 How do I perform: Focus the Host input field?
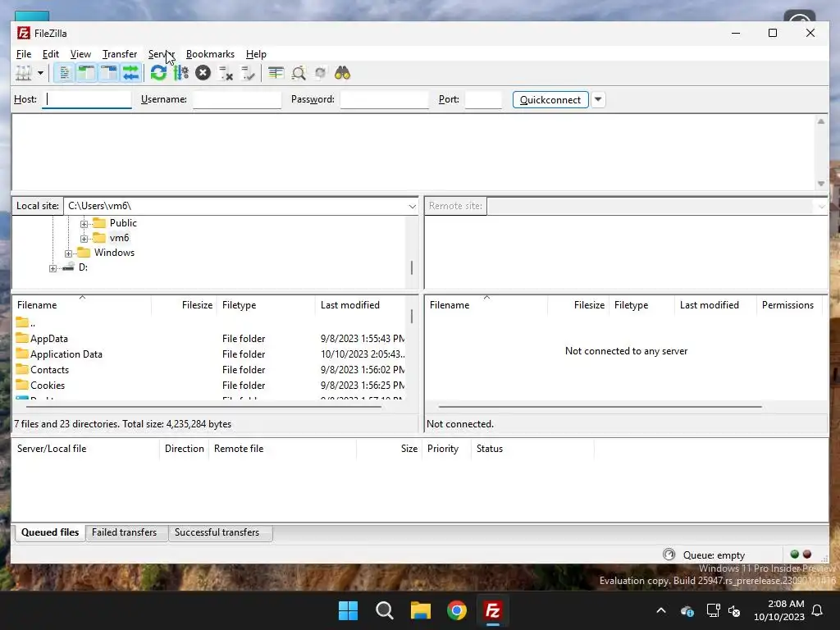click(87, 99)
